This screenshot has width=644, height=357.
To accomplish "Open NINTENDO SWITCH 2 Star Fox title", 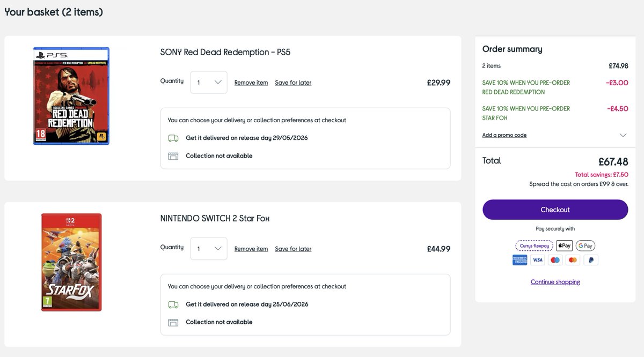I will pos(215,218).
